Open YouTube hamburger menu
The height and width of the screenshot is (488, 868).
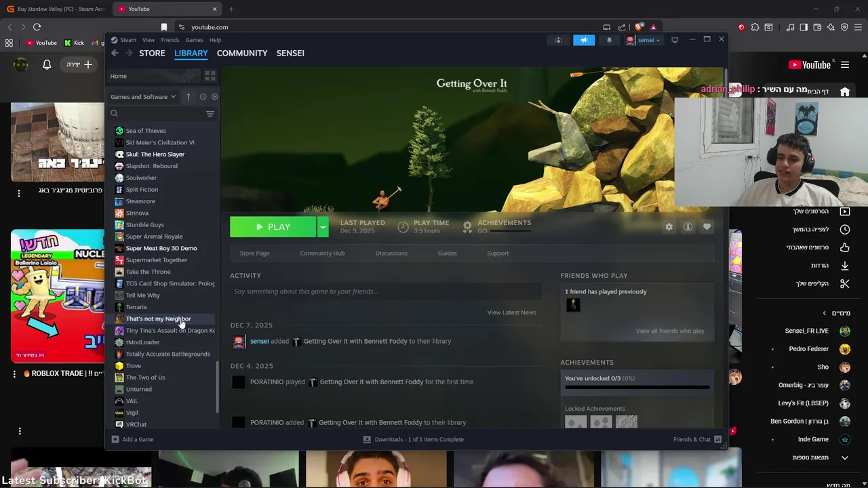[845, 65]
